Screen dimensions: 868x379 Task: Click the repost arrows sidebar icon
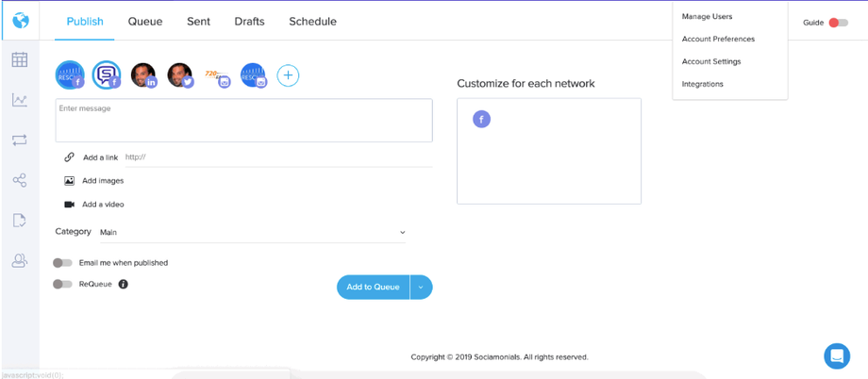[x=19, y=140]
